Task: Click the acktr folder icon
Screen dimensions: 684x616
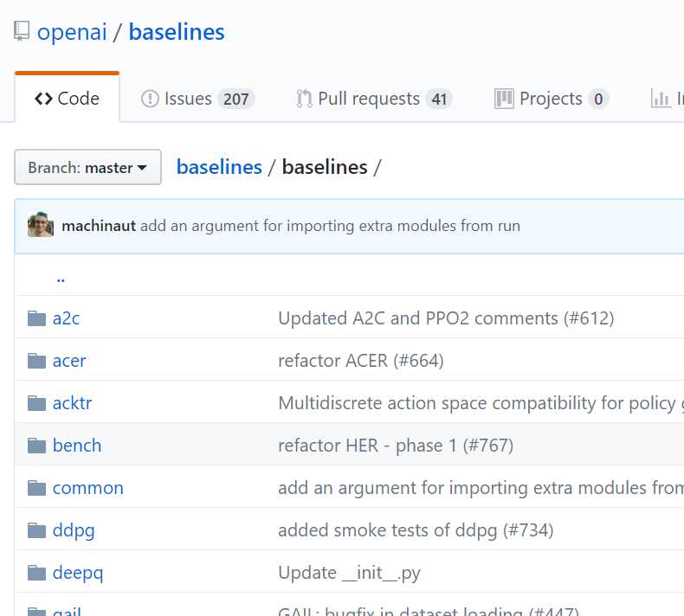Action: coord(36,403)
